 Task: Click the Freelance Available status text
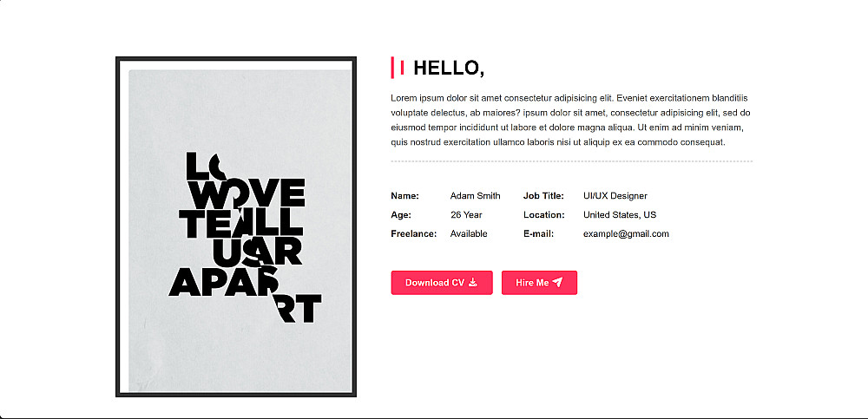[x=469, y=233]
